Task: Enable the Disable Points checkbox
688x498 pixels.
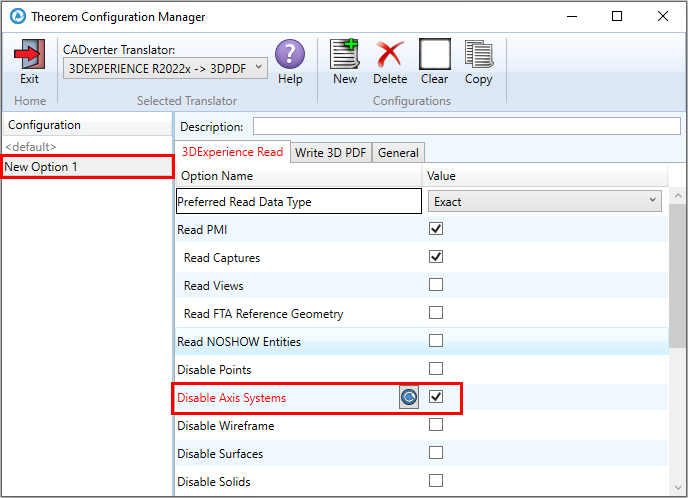Action: point(436,369)
